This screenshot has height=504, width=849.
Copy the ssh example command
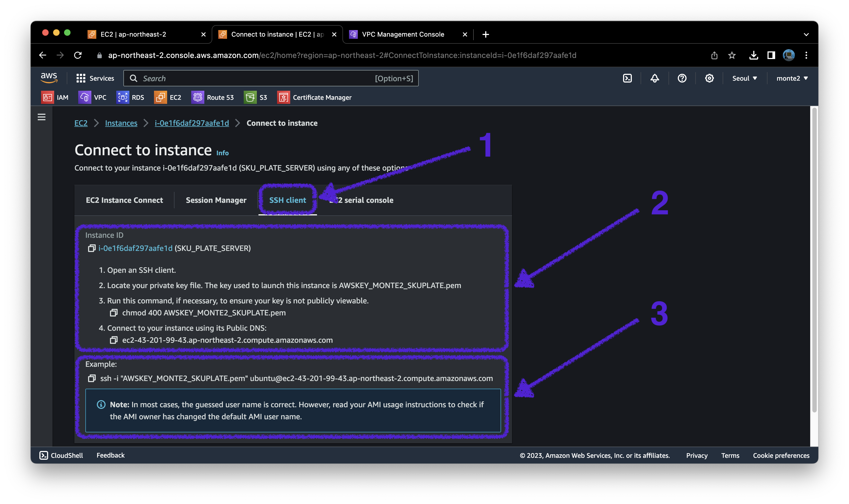(92, 378)
